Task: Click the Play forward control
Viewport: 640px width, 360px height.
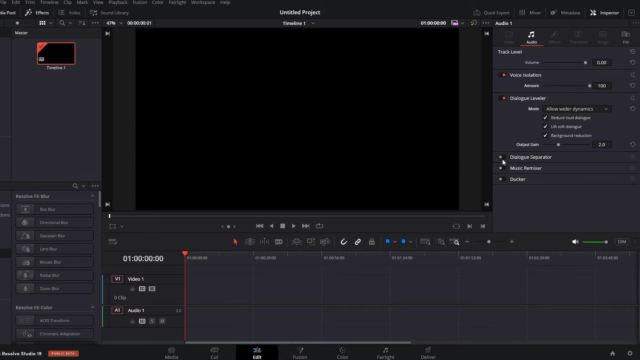Action: point(293,226)
